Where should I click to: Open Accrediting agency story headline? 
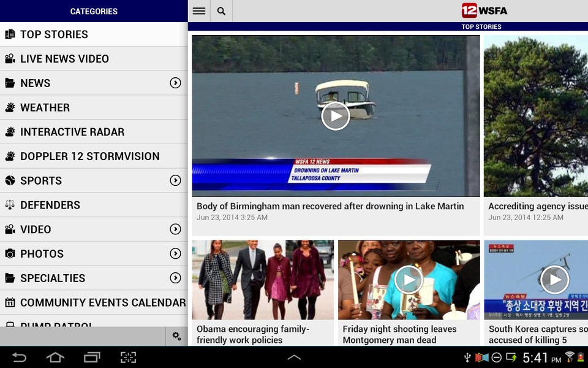click(x=538, y=206)
